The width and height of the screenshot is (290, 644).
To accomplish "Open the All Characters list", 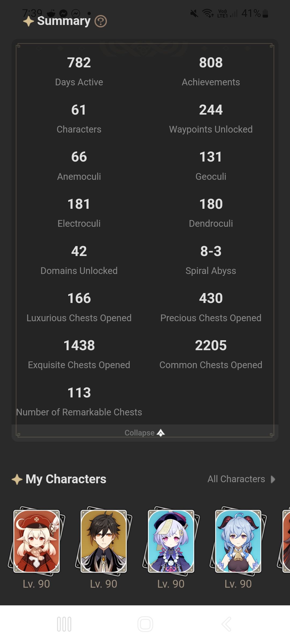I will [236, 479].
